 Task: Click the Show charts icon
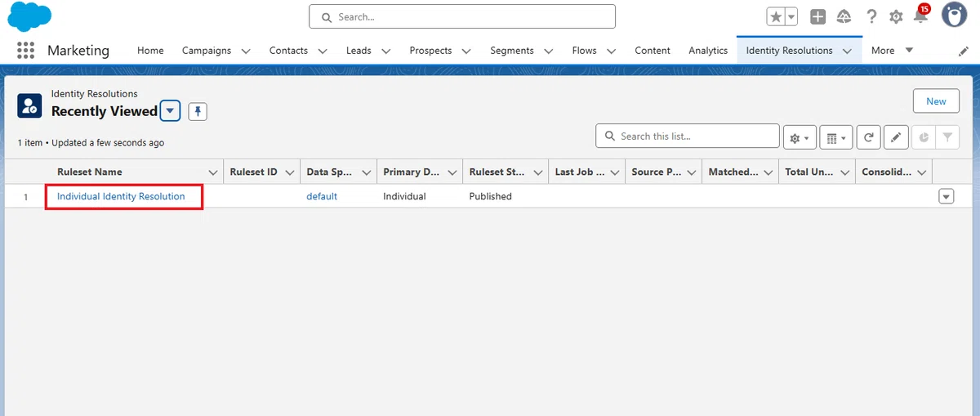924,137
